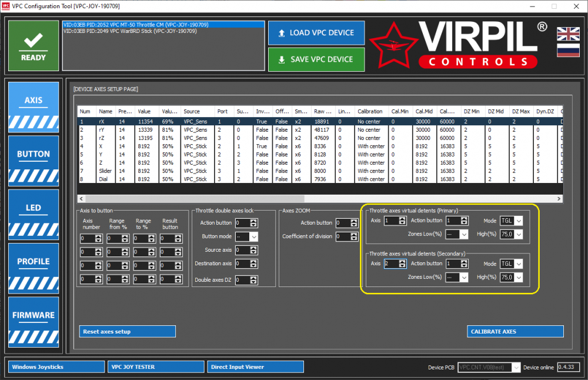This screenshot has width=588, height=380.
Task: Click the Double axes DZ stepper
Action: tap(246, 281)
